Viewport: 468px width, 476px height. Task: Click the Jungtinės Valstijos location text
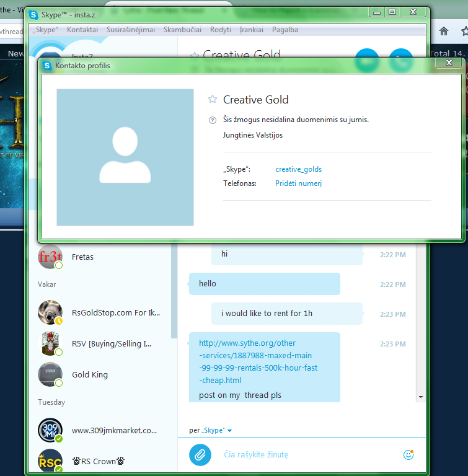[253, 135]
